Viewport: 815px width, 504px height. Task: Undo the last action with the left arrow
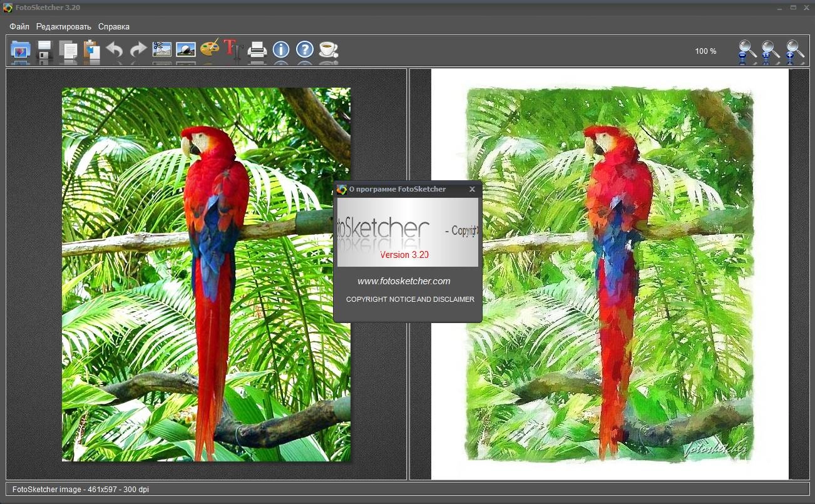pyautogui.click(x=115, y=50)
